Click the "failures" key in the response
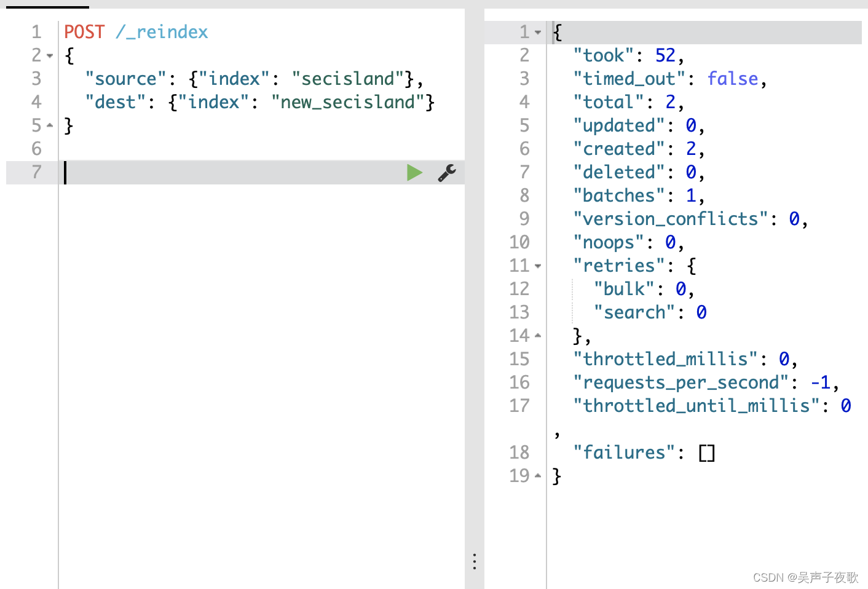Viewport: 868px width, 589px height. click(x=624, y=453)
